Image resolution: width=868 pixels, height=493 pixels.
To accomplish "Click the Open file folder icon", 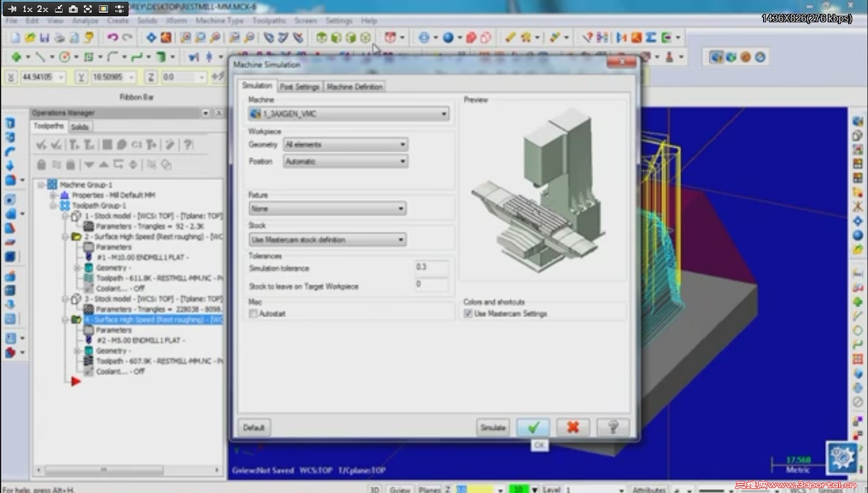I will tap(30, 38).
